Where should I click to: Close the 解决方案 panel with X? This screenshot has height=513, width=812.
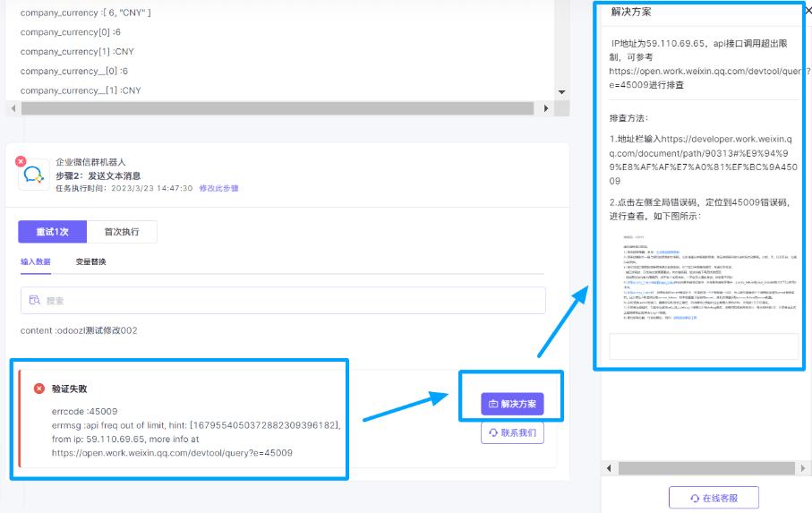point(808,11)
